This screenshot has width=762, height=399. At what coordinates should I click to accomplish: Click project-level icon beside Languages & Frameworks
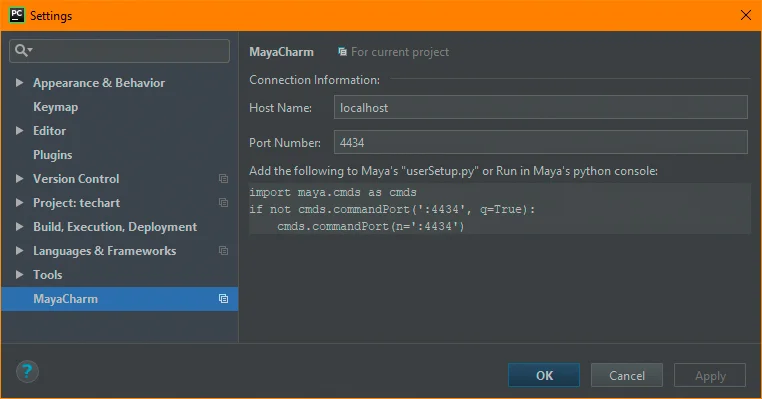point(224,251)
